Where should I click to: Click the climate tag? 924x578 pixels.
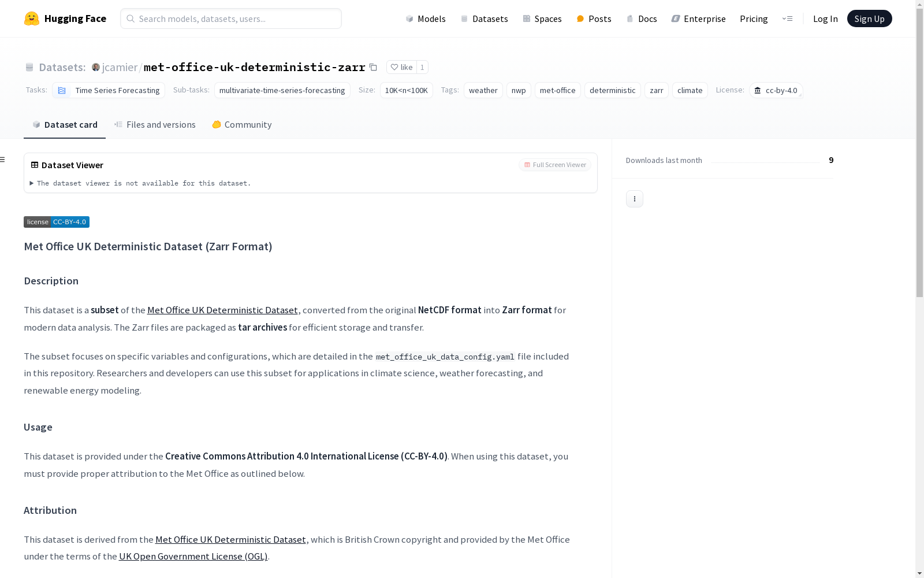(690, 90)
